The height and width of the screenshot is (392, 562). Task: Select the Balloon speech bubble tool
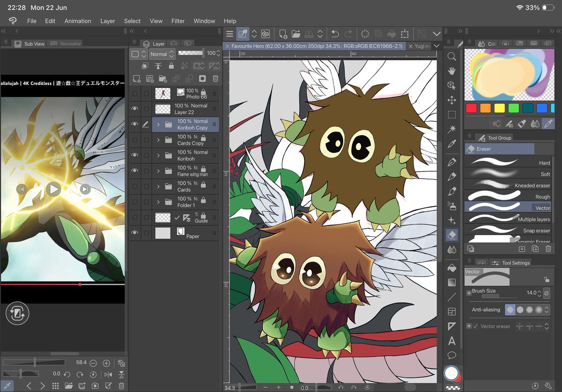coord(451,355)
